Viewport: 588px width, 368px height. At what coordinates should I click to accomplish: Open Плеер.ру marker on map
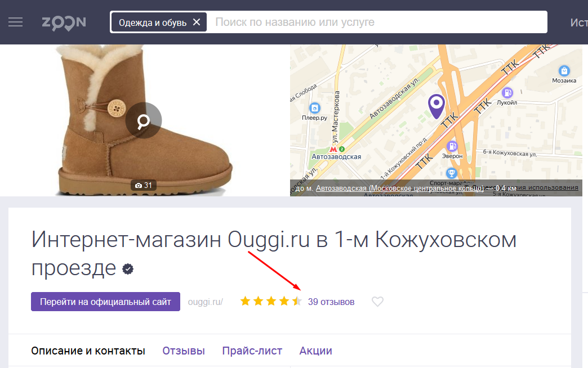315,108
